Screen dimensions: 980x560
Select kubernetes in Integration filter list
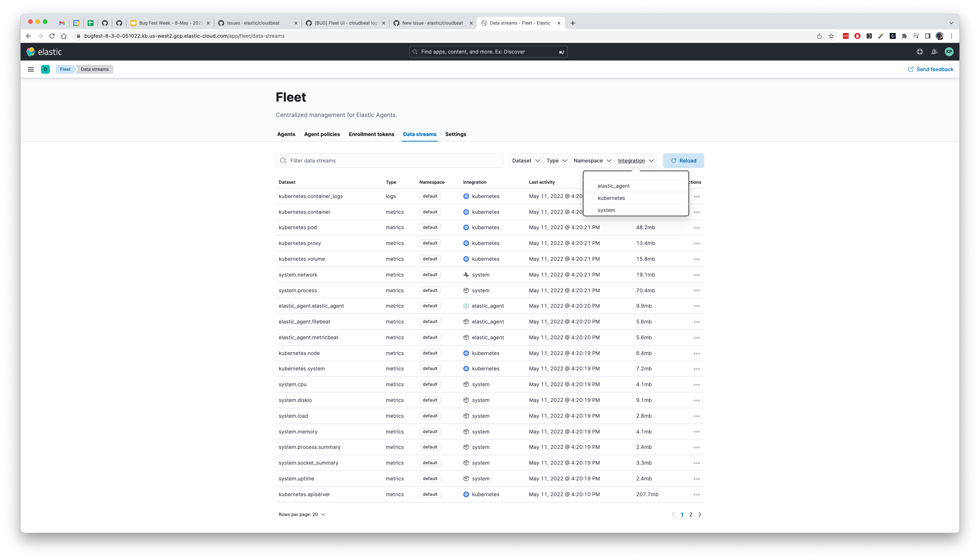coord(636,198)
